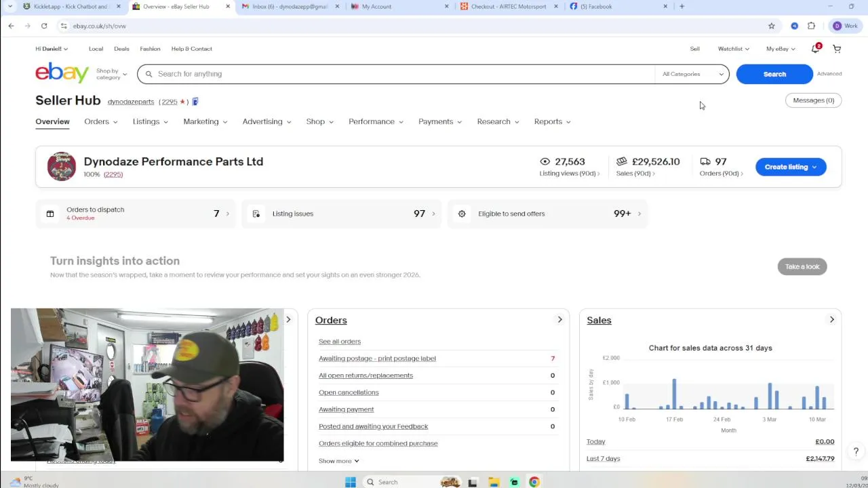Screen dimensions: 868x488
Task: Open the notifications bell icon
Action: (x=816, y=49)
